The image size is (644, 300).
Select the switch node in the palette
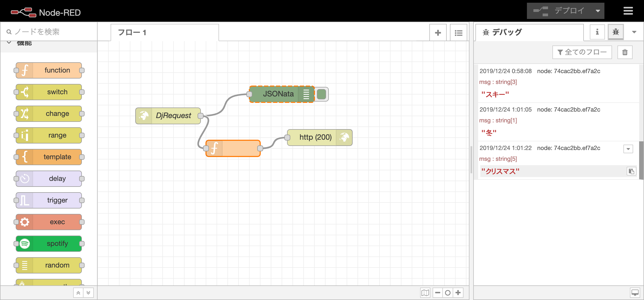pos(49,92)
